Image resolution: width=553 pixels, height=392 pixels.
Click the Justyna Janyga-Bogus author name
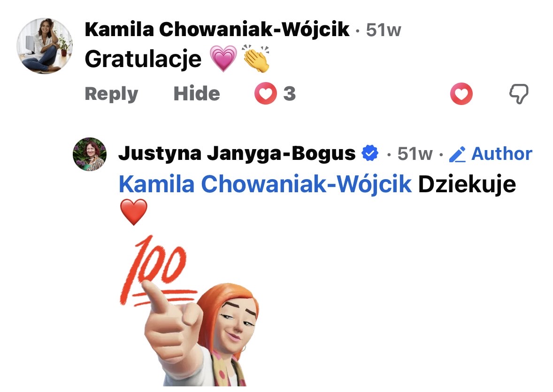point(237,153)
